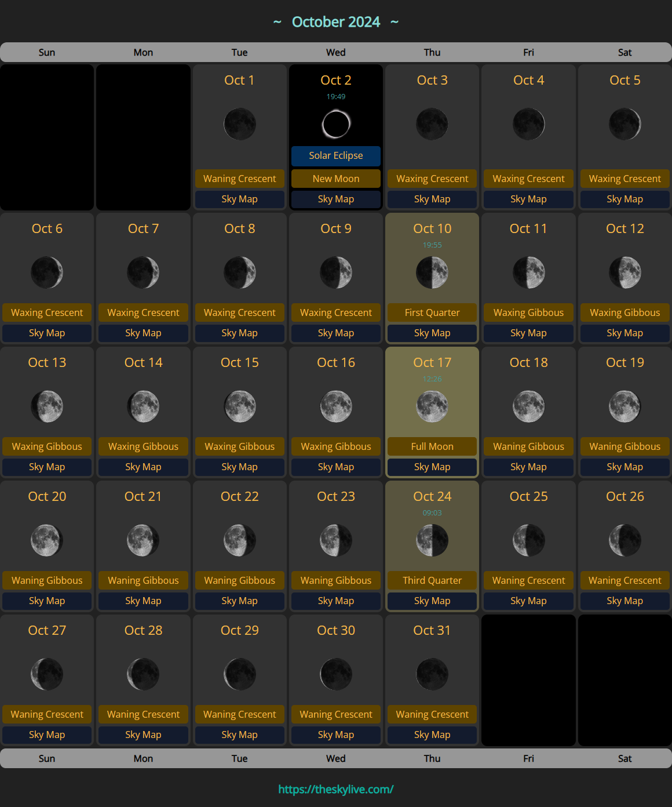Open the theskylive.com link
This screenshot has height=807, width=672.
coord(336,789)
